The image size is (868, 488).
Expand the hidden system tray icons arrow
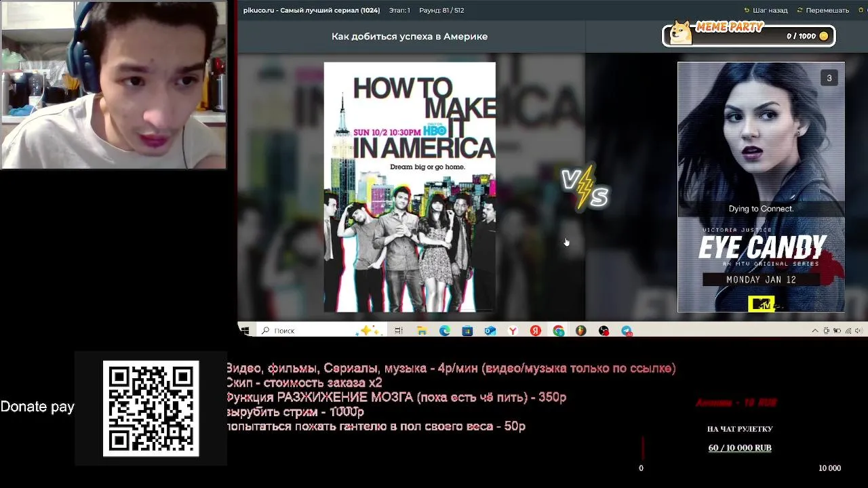pyautogui.click(x=815, y=331)
